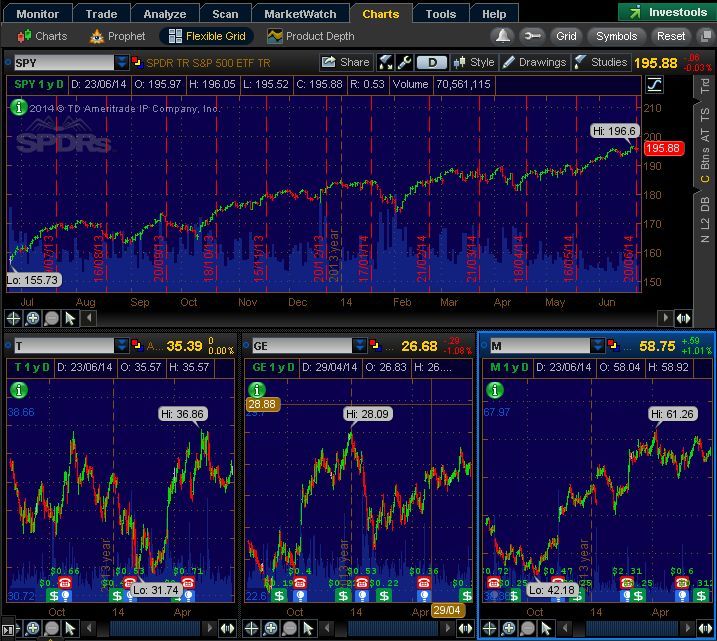Click the SPY chart color link squares icon
This screenshot has height=641, width=717.
click(x=137, y=62)
